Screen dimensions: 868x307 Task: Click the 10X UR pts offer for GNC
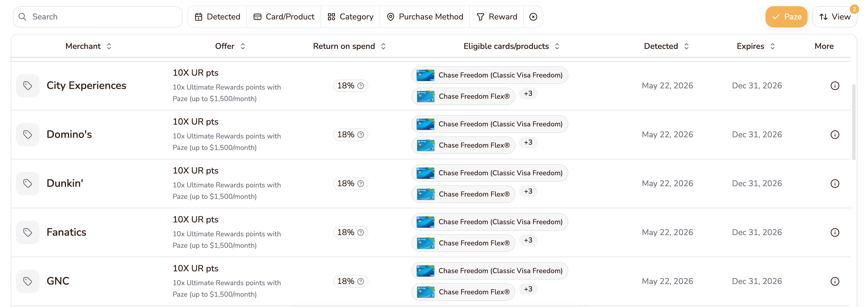point(195,268)
